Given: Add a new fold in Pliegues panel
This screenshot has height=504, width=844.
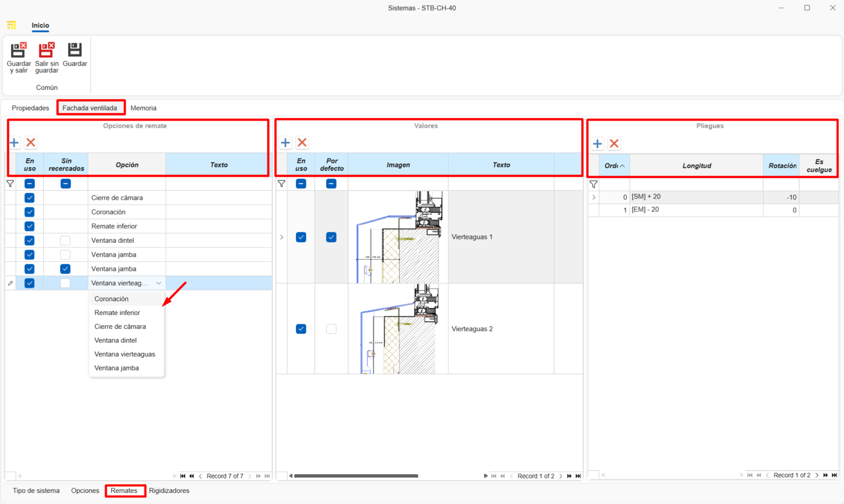Looking at the screenshot, I should (x=597, y=144).
